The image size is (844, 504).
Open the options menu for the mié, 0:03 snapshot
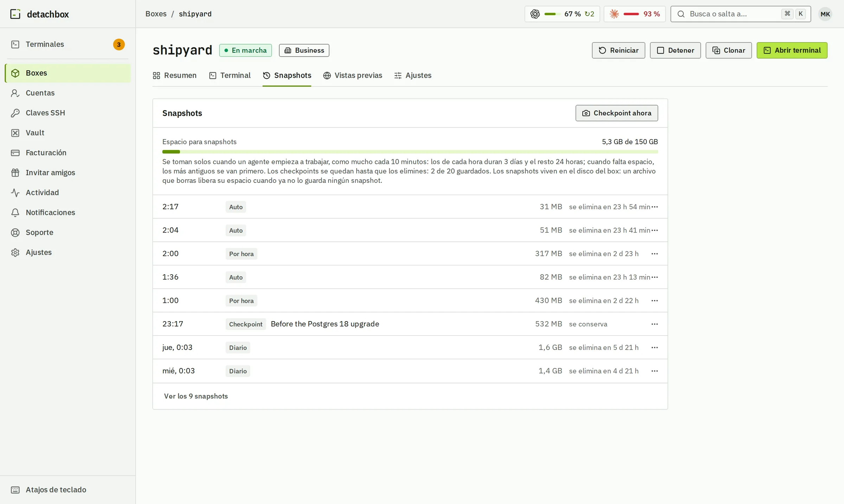[x=654, y=371]
